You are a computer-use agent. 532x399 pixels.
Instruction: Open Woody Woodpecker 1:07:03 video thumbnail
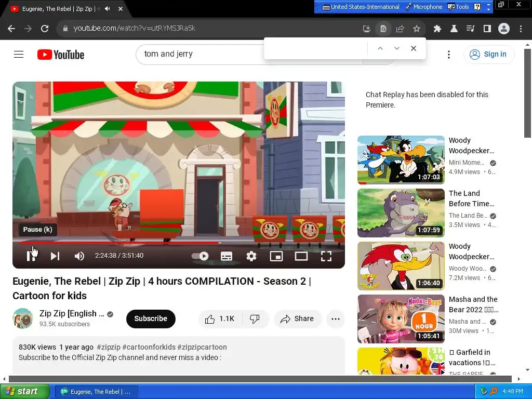click(x=401, y=160)
